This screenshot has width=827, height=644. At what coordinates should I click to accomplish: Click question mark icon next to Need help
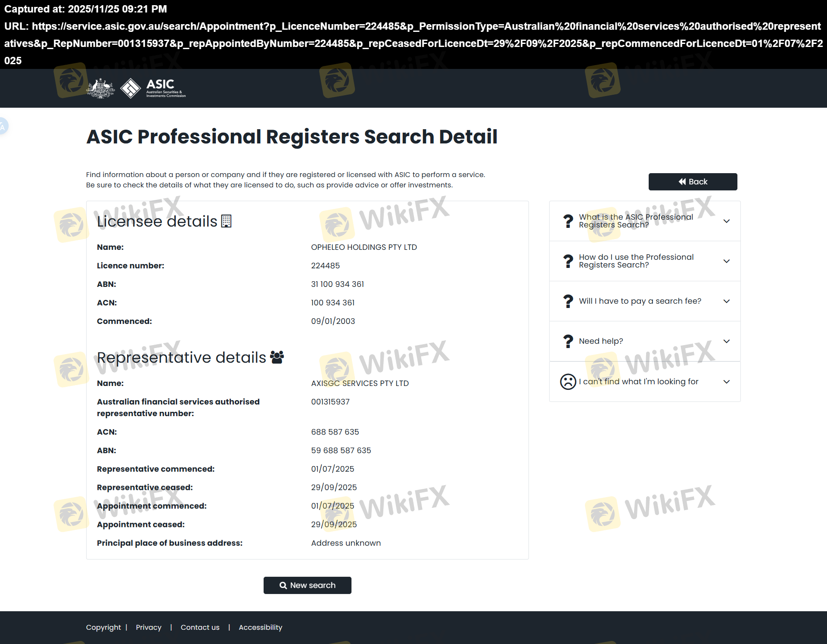(568, 341)
